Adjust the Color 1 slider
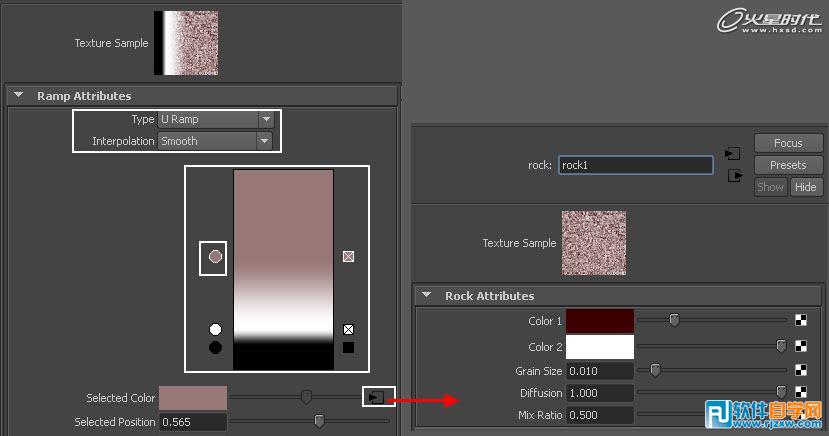Image resolution: width=829 pixels, height=436 pixels. tap(674, 320)
